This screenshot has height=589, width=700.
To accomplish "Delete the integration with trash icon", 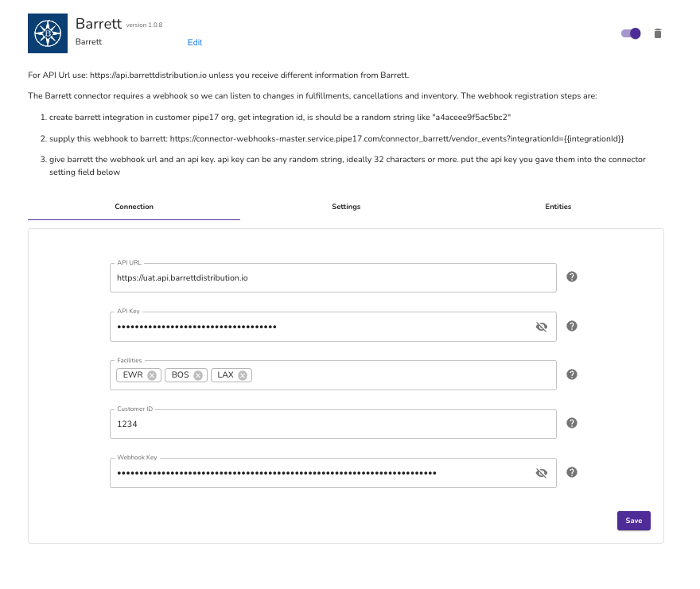I will click(x=658, y=33).
